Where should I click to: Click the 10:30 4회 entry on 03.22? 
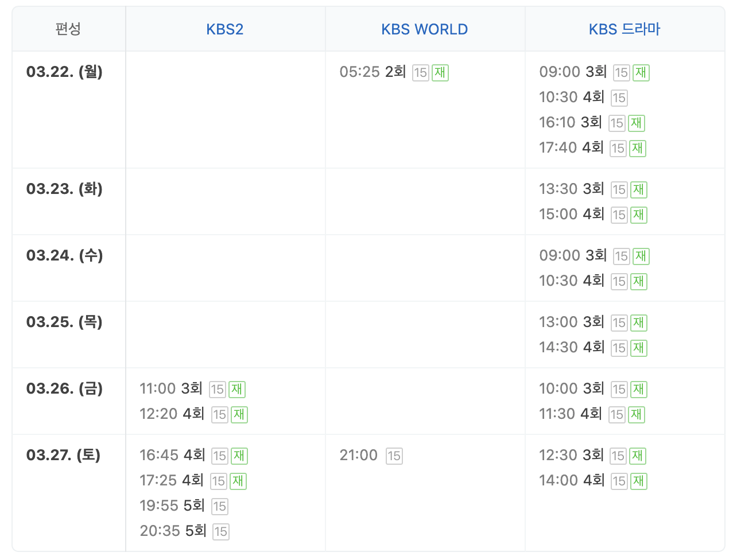572,97
